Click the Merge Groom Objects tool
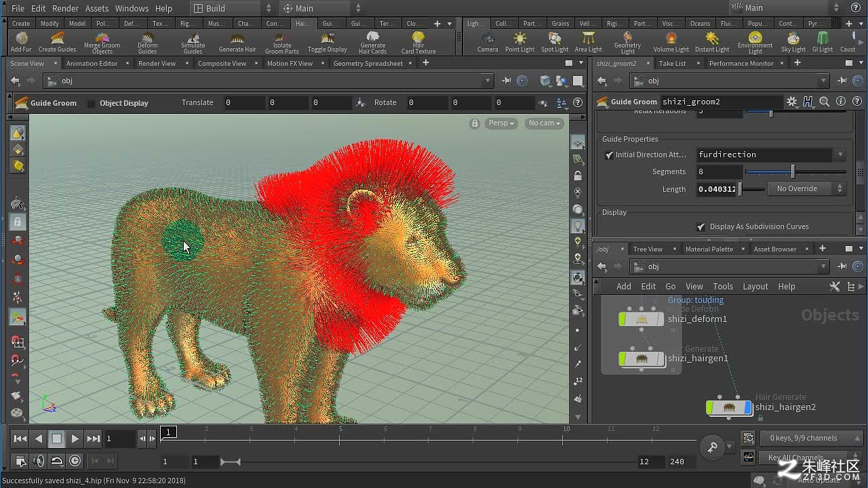 point(102,43)
